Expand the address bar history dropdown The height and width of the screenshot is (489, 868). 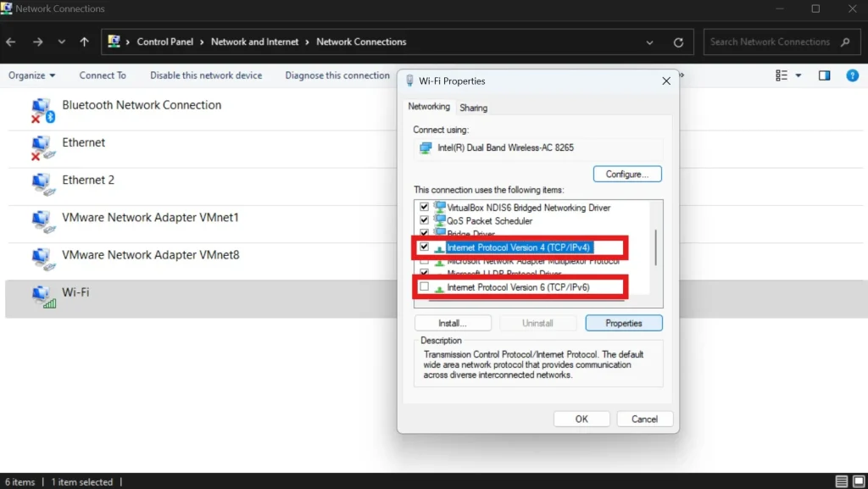[x=650, y=42]
